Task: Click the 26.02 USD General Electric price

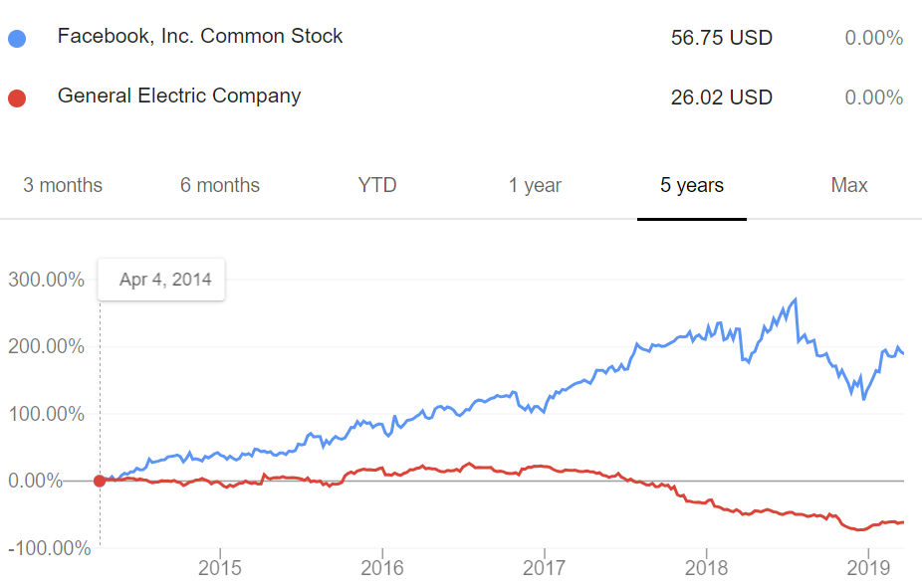Action: (722, 98)
